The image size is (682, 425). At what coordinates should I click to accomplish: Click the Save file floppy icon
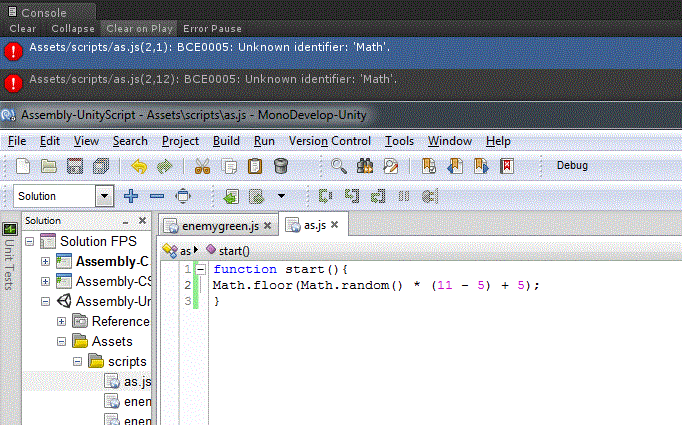(75, 166)
